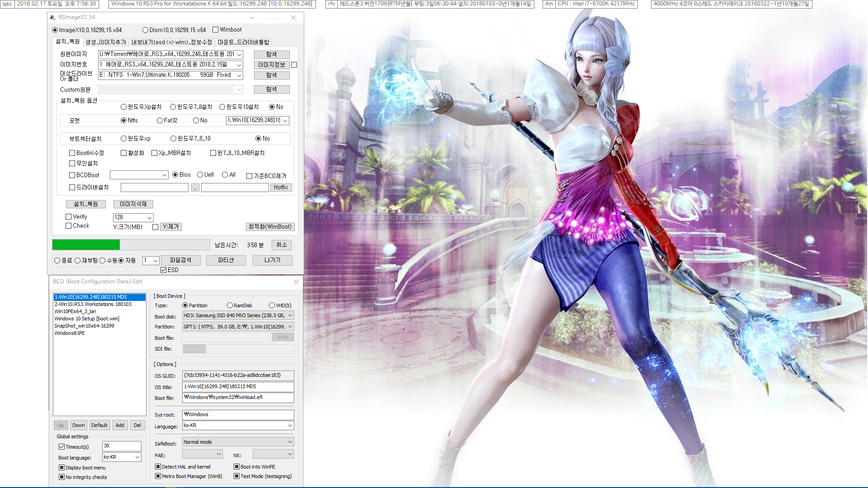Cancel the operation with 취소 button

pyautogui.click(x=282, y=245)
